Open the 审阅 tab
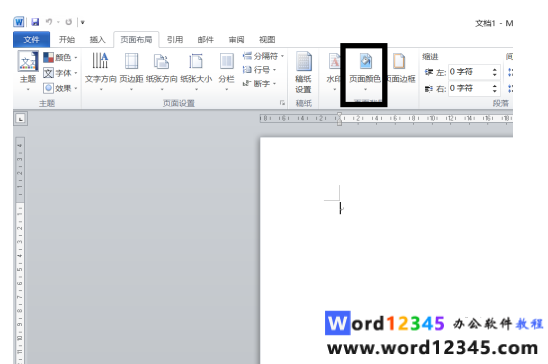 pyautogui.click(x=236, y=39)
